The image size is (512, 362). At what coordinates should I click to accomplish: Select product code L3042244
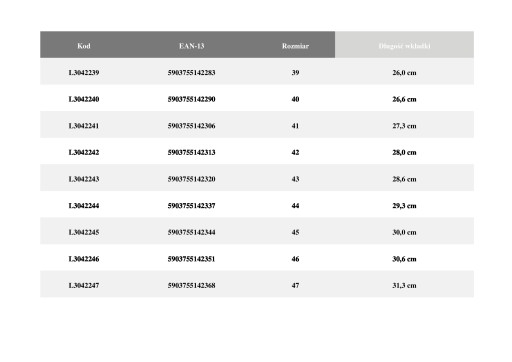84,206
